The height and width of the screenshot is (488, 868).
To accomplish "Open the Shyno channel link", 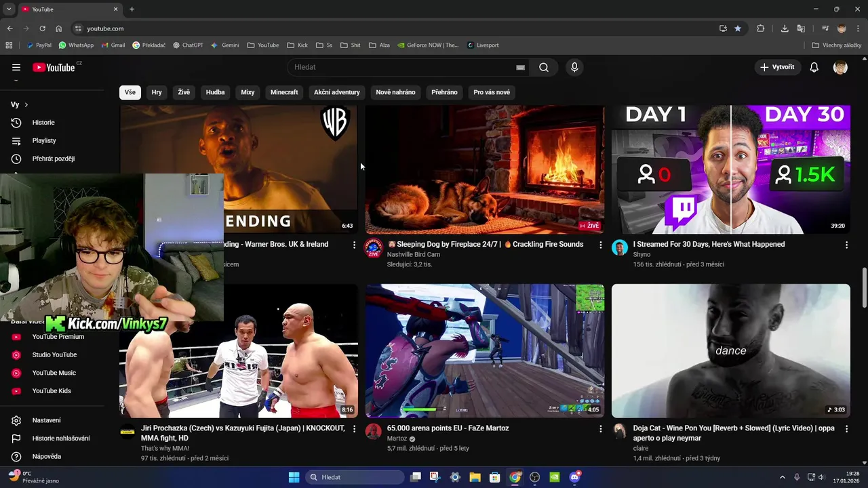I will tap(642, 255).
